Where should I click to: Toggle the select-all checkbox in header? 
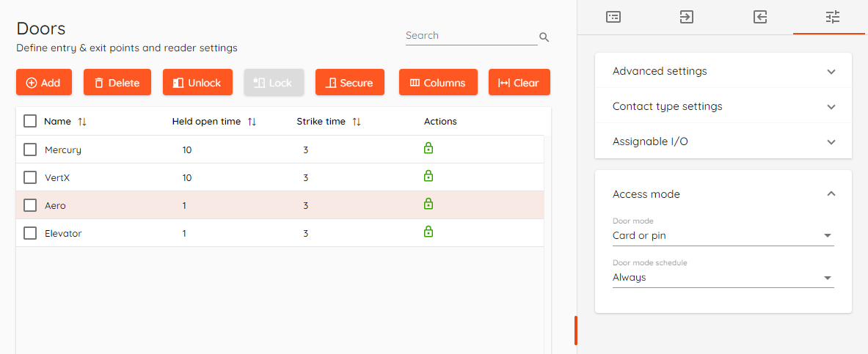30,121
